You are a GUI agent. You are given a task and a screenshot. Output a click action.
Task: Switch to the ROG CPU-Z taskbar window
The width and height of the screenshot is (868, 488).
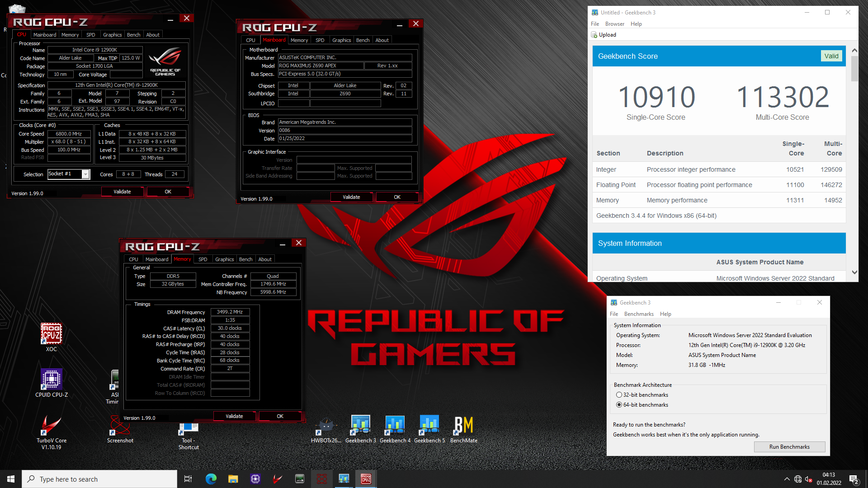point(366,479)
